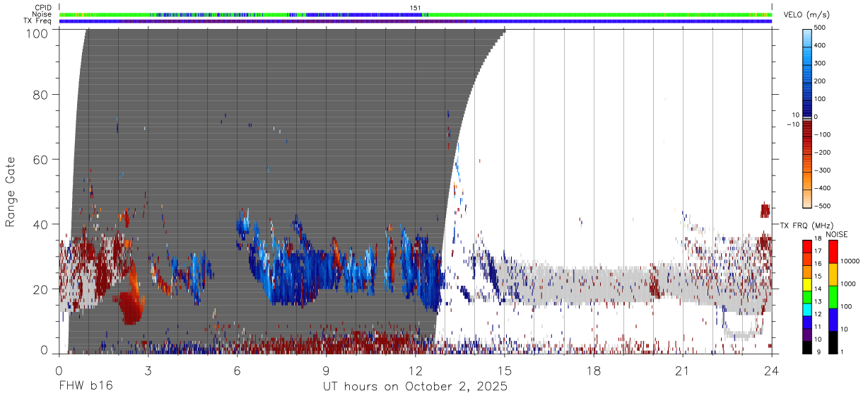Click the FHW b16 label

[x=85, y=387]
